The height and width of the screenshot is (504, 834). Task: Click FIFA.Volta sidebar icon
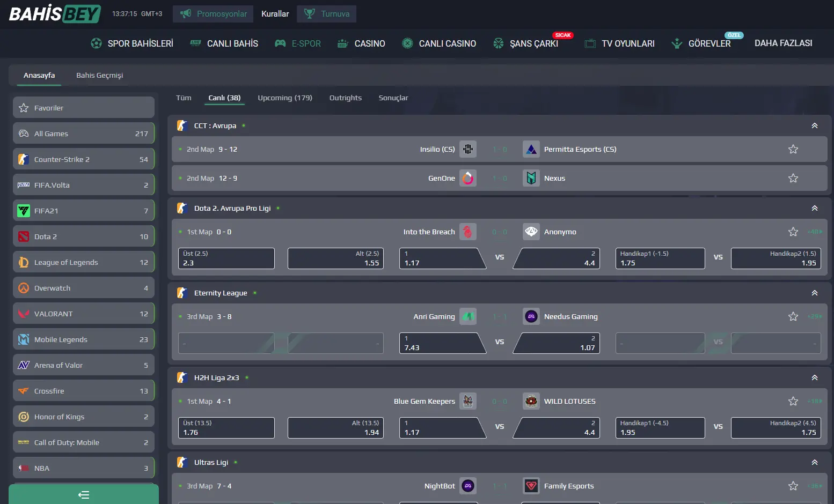[x=24, y=185]
